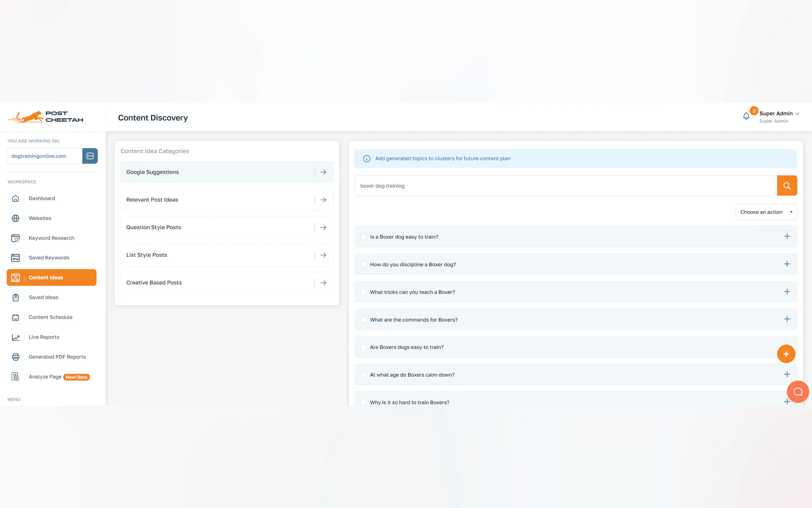Tick the 'What are the commands for Boxers?' checkbox
This screenshot has width=812, height=508.
(363, 320)
